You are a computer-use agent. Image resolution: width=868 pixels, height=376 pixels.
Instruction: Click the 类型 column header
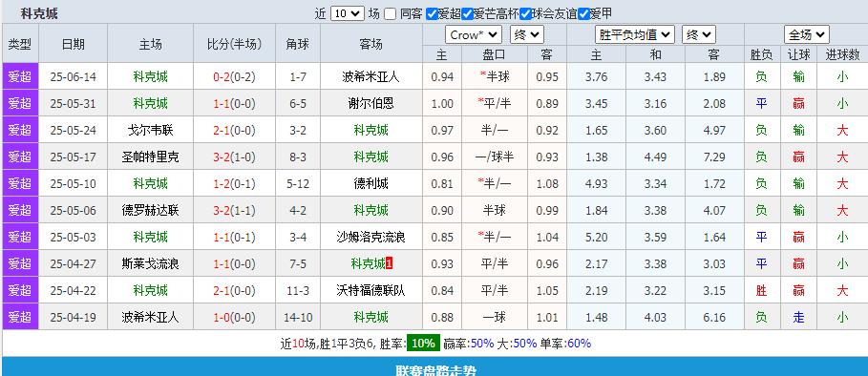20,44
